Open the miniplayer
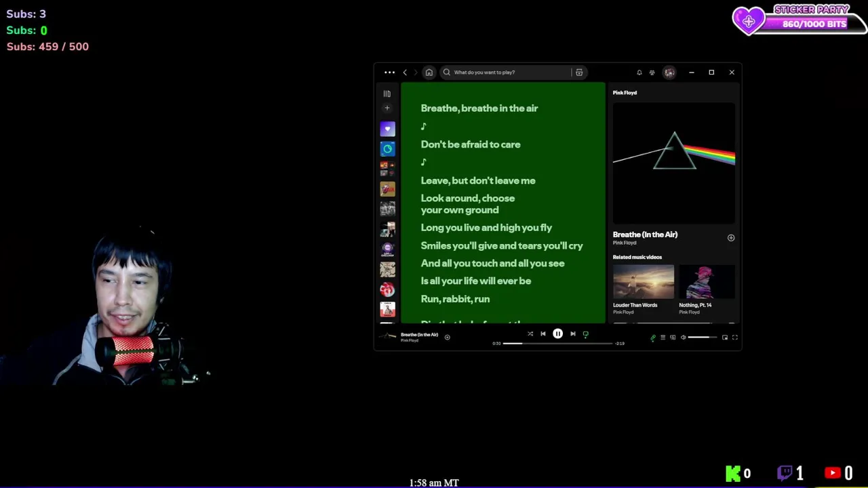868x488 pixels. click(x=725, y=338)
